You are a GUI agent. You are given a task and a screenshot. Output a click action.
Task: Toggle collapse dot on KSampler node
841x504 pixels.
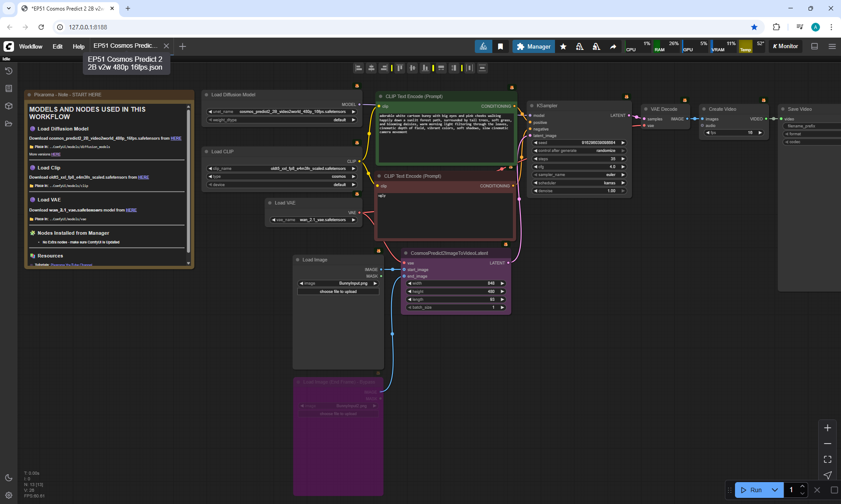click(x=532, y=106)
